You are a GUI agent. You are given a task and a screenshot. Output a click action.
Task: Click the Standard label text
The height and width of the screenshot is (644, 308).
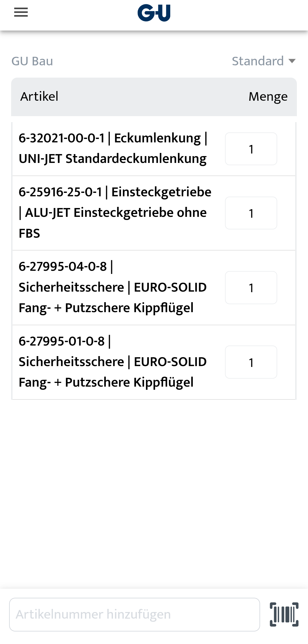point(258,61)
